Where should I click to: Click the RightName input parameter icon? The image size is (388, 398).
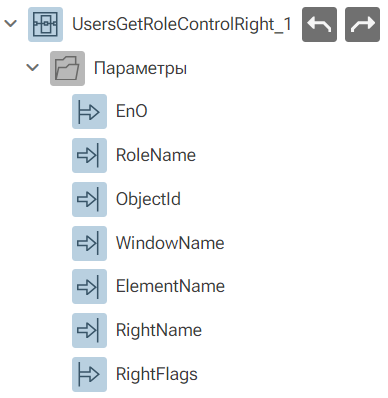[89, 331]
